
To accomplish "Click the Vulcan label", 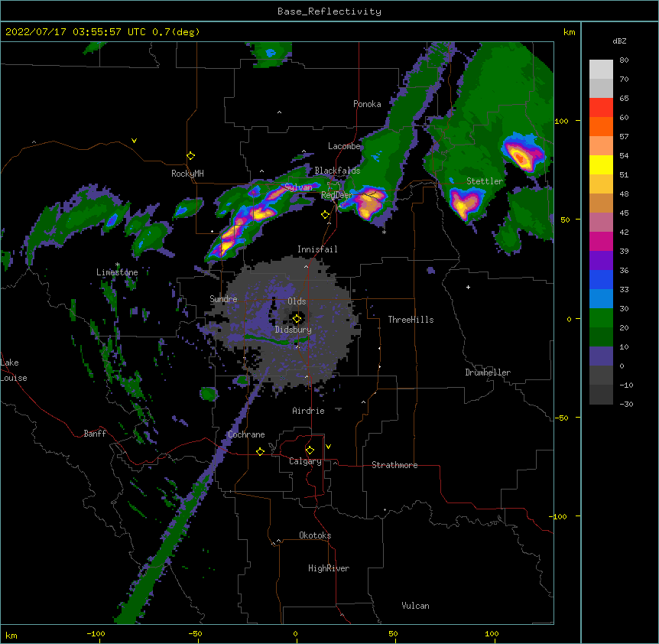I will click(x=415, y=606).
